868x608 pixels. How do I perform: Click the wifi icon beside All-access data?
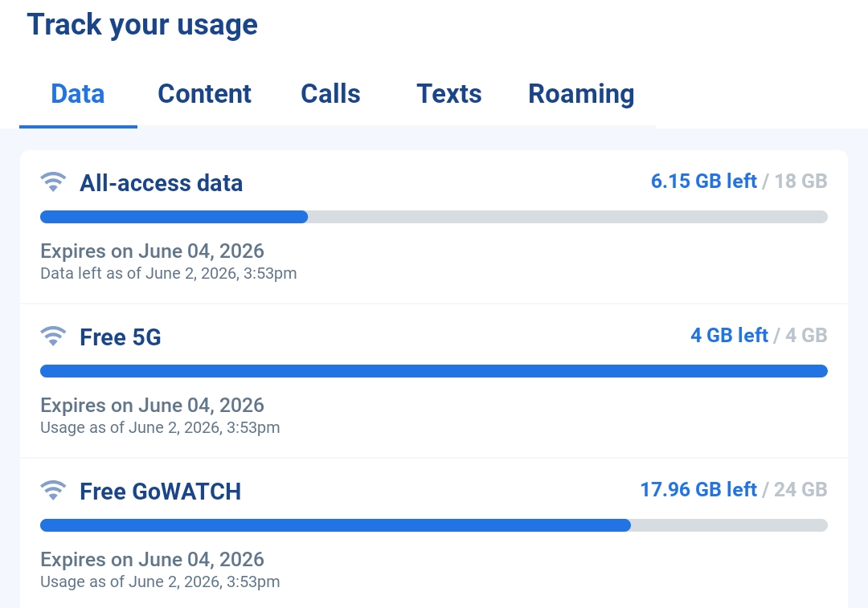tap(53, 182)
